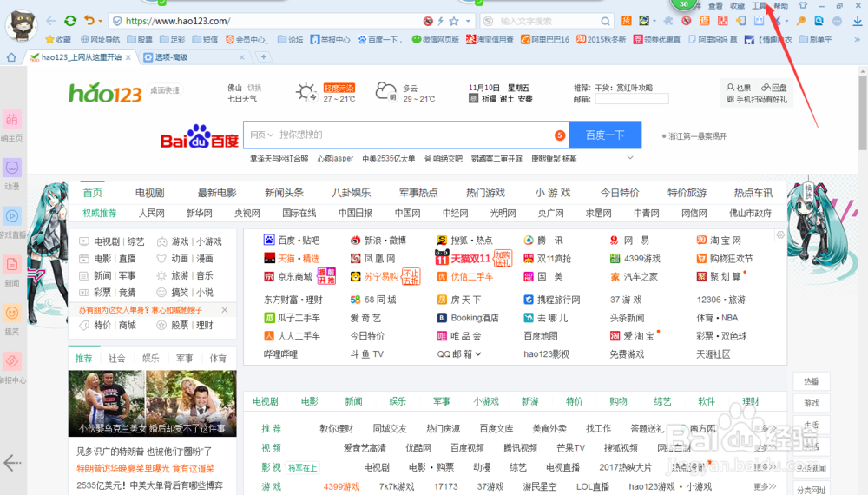Expand the 论坛 bookmark folder
The width and height of the screenshot is (868, 495).
(x=291, y=39)
